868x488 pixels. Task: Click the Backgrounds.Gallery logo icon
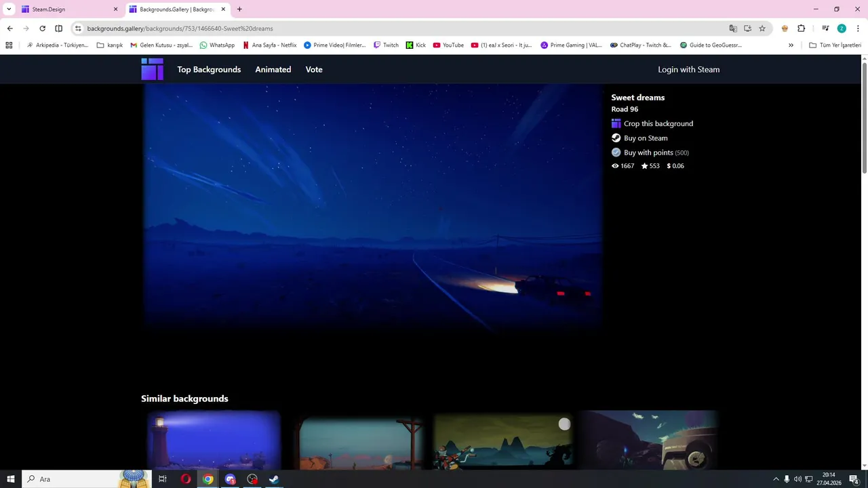click(152, 69)
